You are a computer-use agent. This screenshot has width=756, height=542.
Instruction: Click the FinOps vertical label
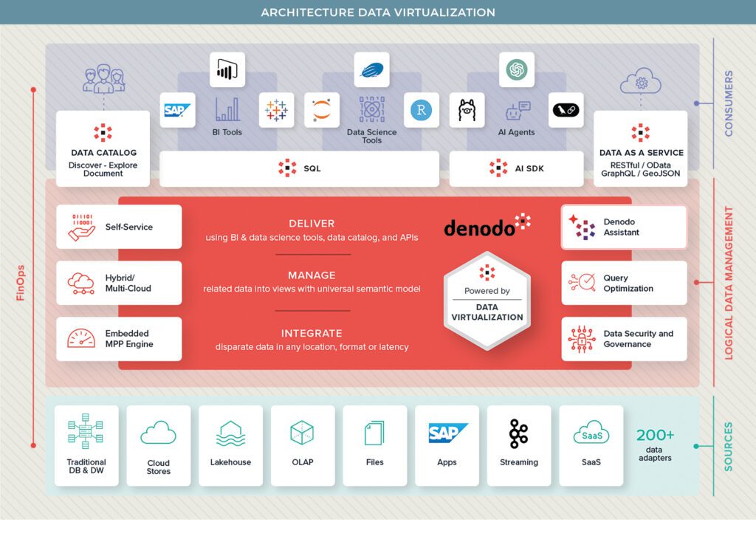(20, 283)
